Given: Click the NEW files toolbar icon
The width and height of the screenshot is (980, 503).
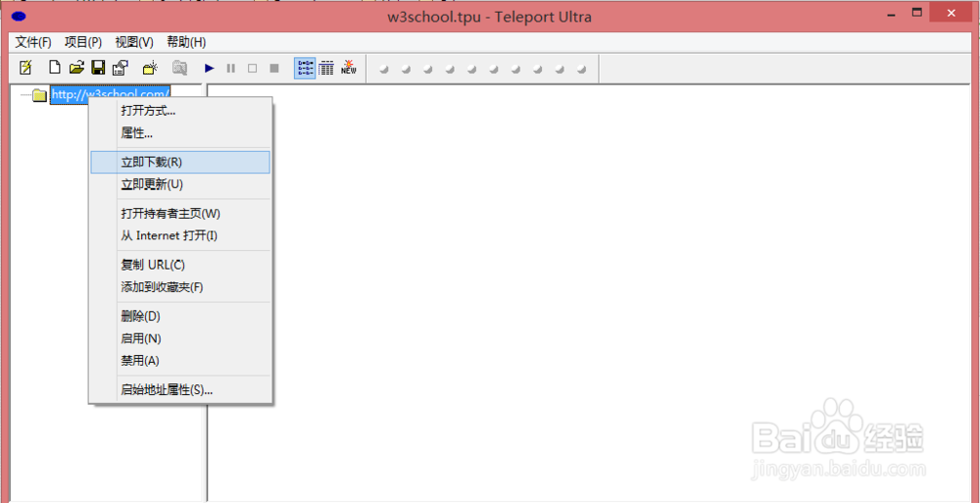Looking at the screenshot, I should click(x=349, y=68).
